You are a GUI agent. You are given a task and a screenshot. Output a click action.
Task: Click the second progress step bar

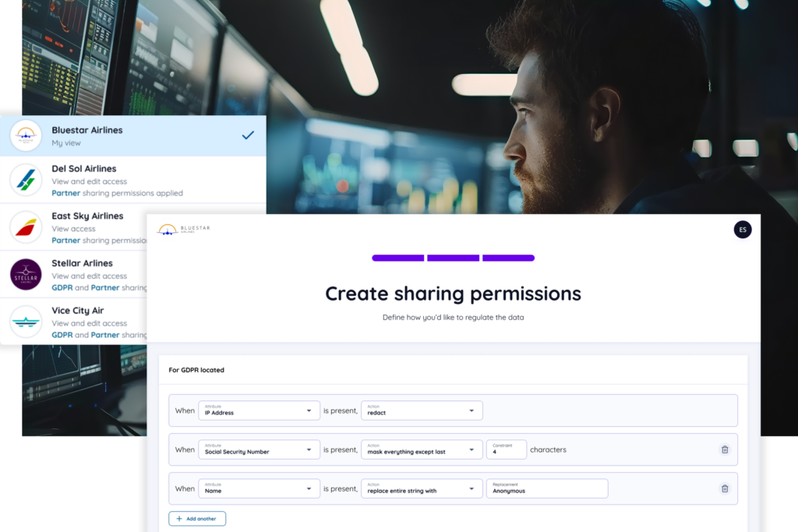[453, 258]
